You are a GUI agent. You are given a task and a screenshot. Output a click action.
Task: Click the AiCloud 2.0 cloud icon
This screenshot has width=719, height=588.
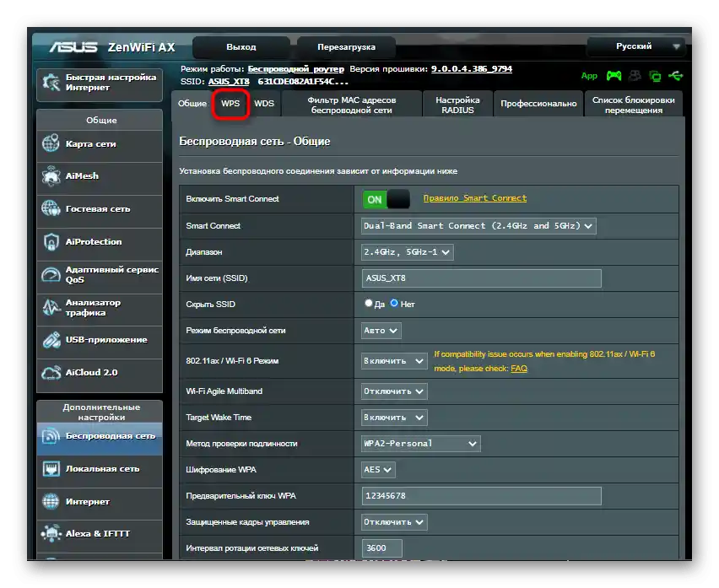pyautogui.click(x=51, y=373)
